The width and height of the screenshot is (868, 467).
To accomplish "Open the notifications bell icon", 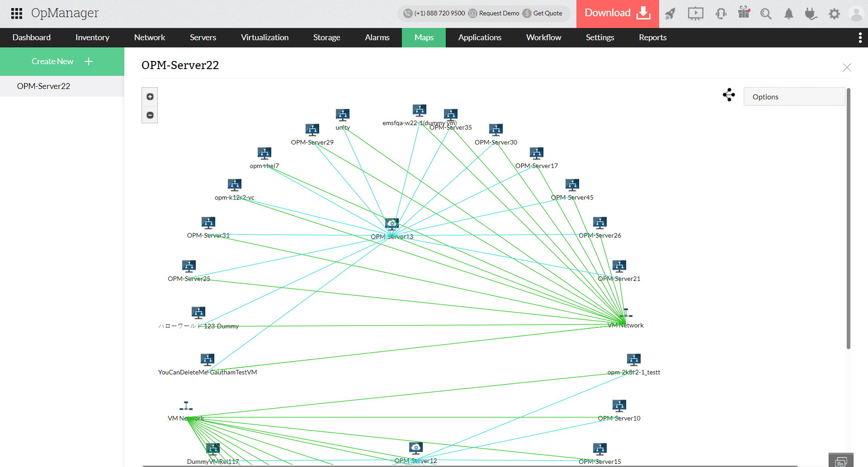I will click(789, 14).
